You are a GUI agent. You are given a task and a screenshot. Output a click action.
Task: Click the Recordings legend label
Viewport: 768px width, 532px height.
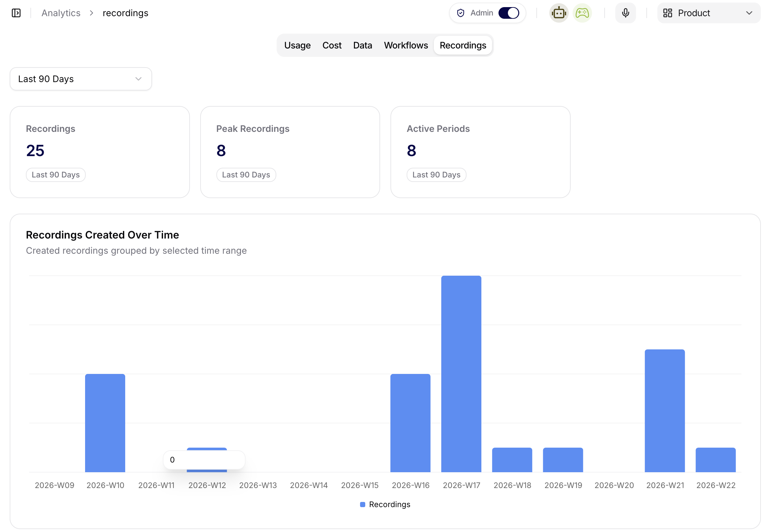[x=390, y=504]
